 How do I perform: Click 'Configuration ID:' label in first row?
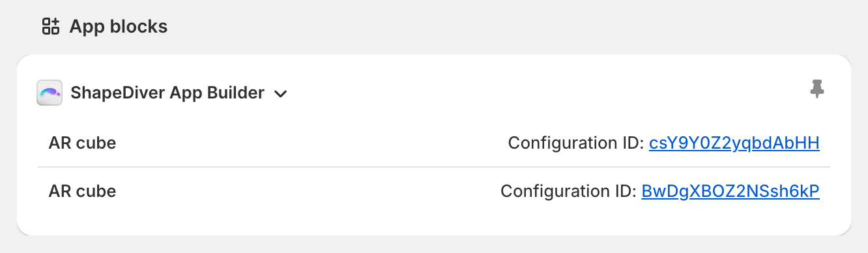pos(576,143)
